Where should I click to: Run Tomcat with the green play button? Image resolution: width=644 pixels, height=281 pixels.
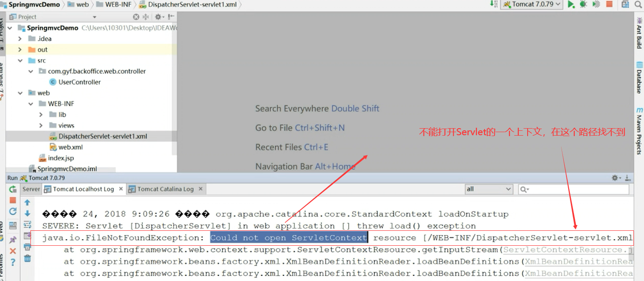(571, 4)
